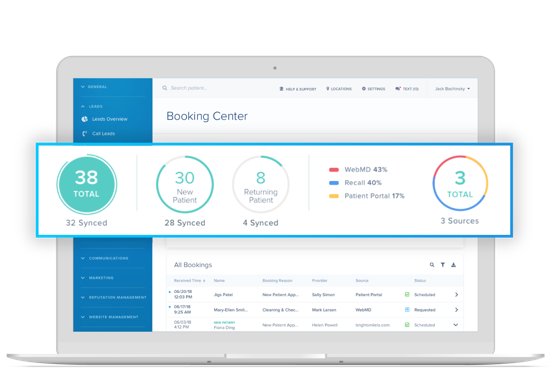This screenshot has width=555, height=370.
Task: Click the Scheduled status icon for Fiona Ding
Action: pos(407,325)
